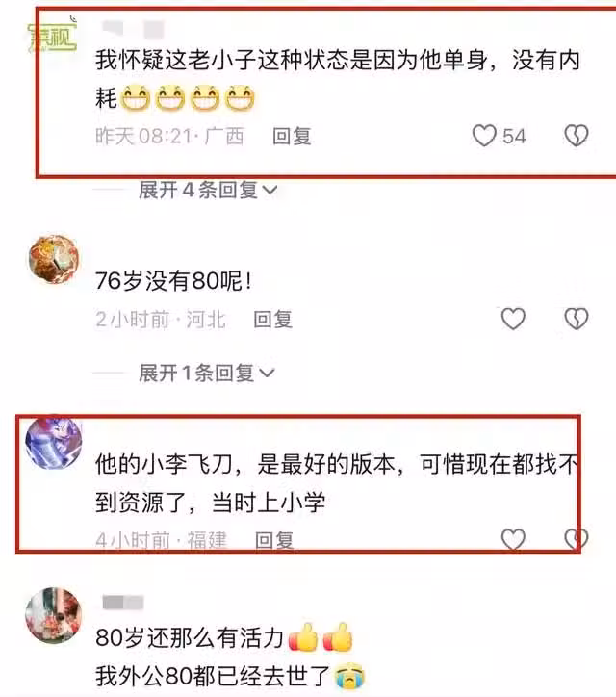Like the 小李飞刀 comment from Fujian
The height and width of the screenshot is (697, 616).
point(513,539)
